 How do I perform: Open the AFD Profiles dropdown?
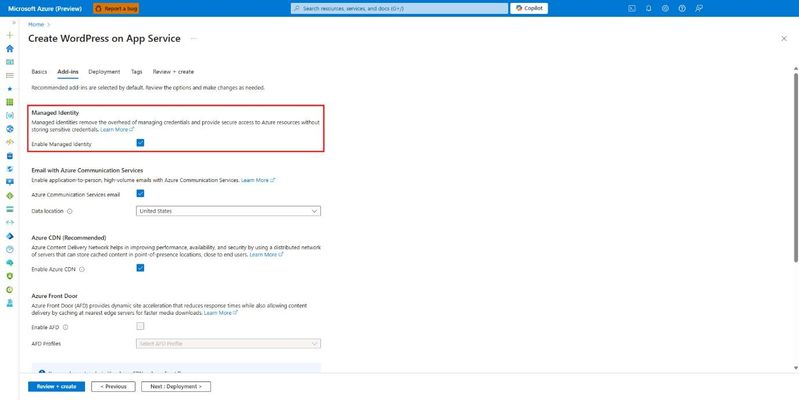coord(228,343)
